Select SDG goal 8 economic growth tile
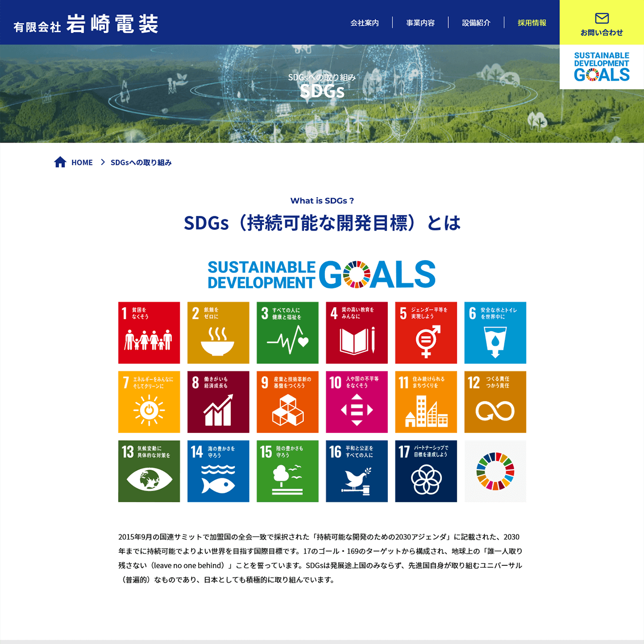 click(x=218, y=402)
